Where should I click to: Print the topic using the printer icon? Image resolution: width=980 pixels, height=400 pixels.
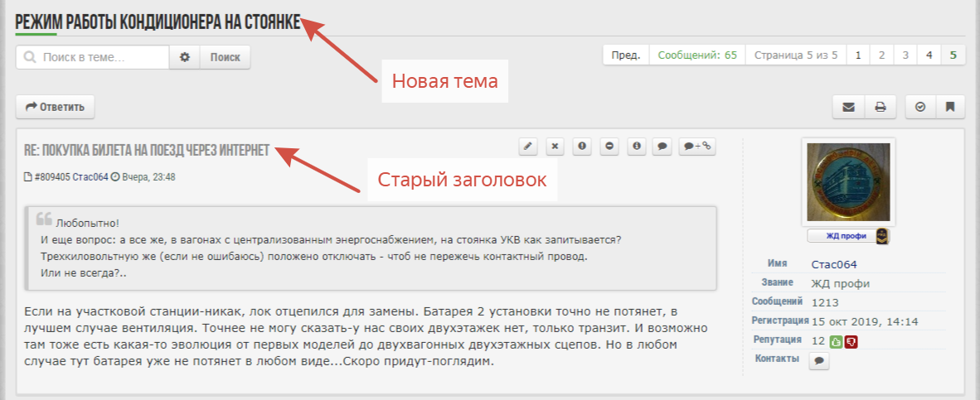(x=880, y=107)
